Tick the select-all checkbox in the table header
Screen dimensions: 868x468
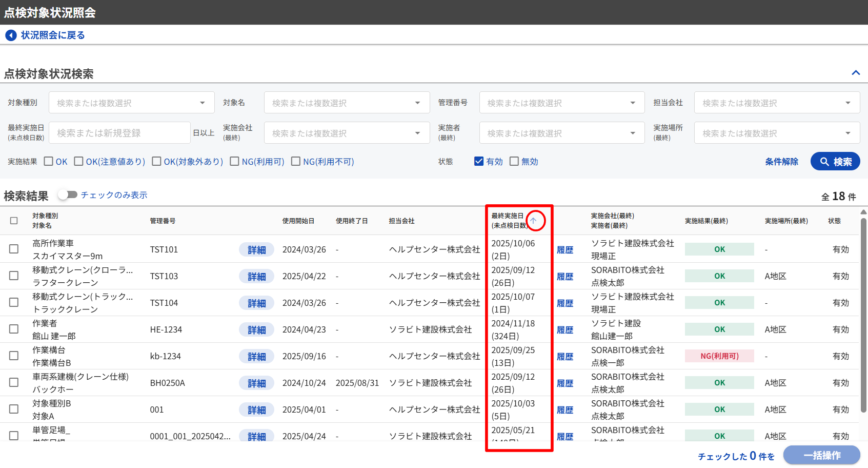(x=14, y=221)
